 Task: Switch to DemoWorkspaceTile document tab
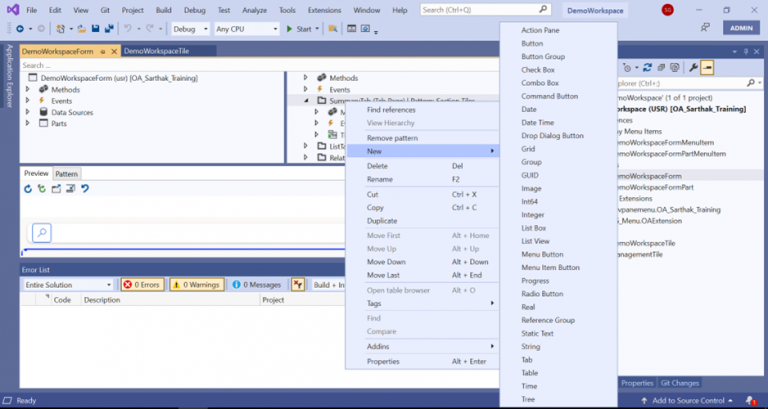coord(156,51)
